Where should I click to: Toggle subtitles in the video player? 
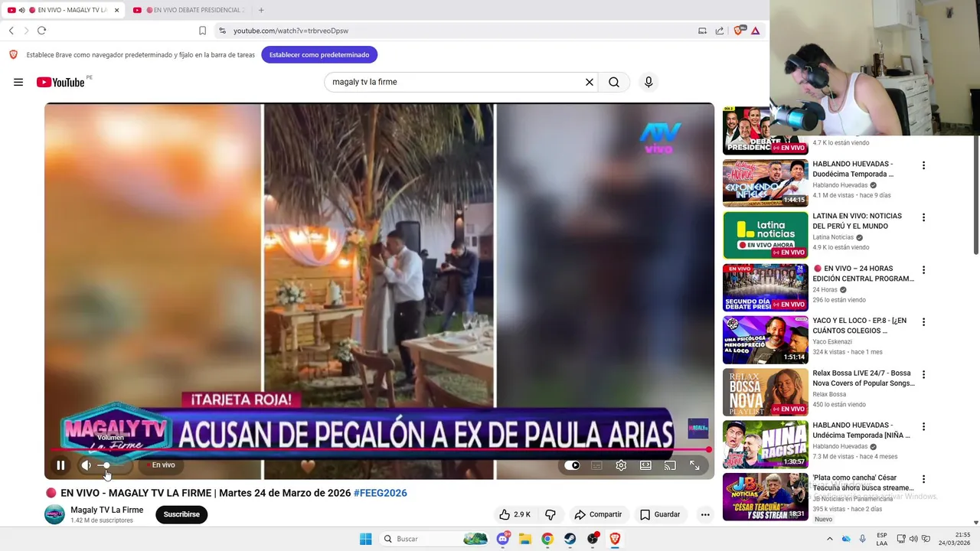point(596,465)
